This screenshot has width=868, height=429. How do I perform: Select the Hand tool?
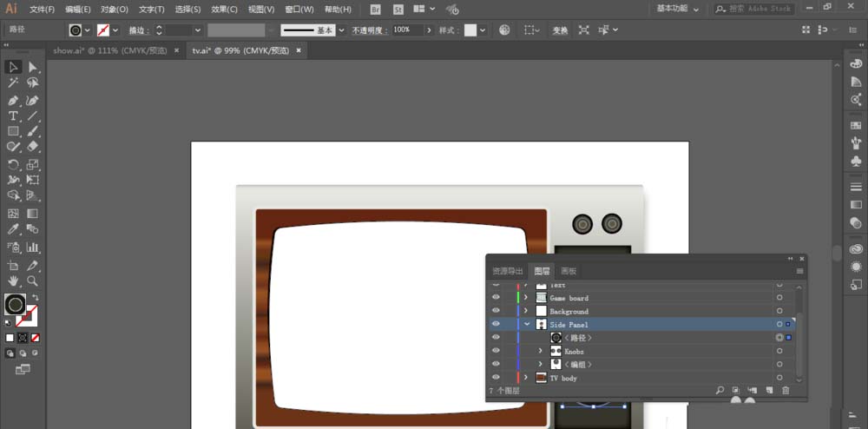click(x=13, y=281)
